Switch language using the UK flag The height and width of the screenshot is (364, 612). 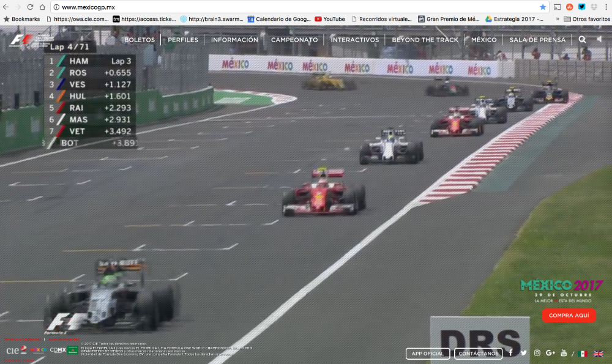pyautogui.click(x=599, y=354)
